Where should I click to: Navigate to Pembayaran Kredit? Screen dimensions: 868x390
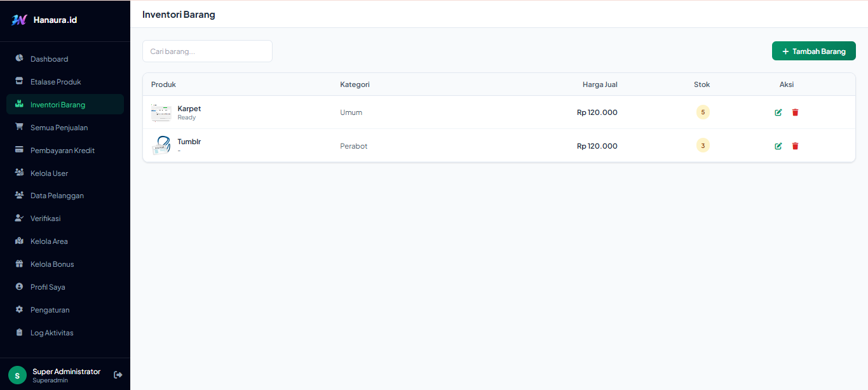pyautogui.click(x=65, y=151)
